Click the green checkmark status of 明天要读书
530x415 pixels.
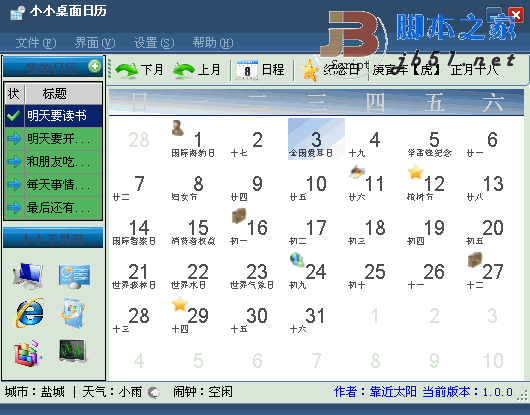(14, 116)
